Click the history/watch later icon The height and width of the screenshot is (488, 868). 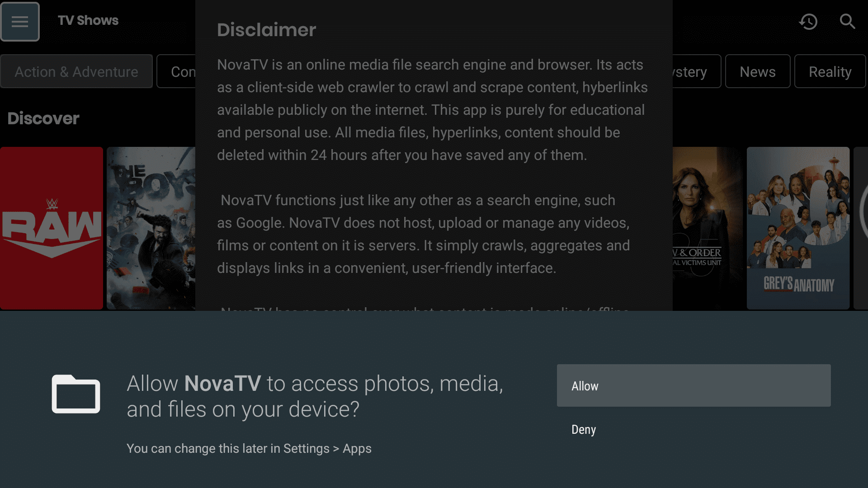pos(808,21)
